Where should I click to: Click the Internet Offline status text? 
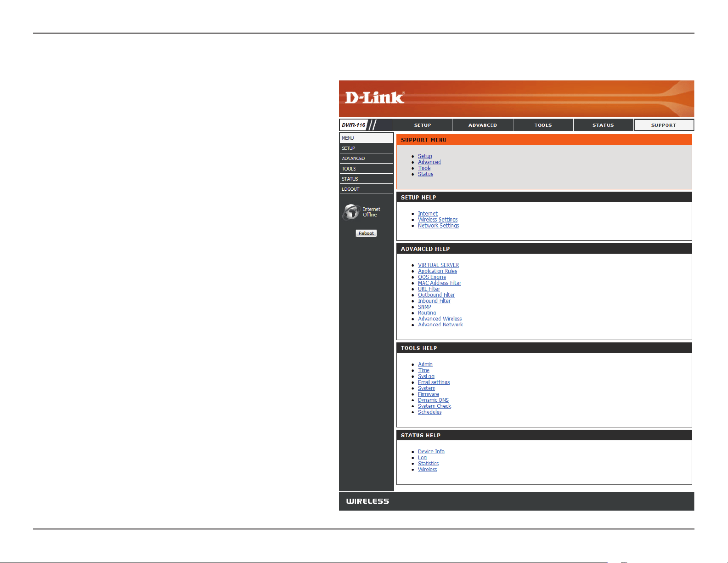pos(371,212)
